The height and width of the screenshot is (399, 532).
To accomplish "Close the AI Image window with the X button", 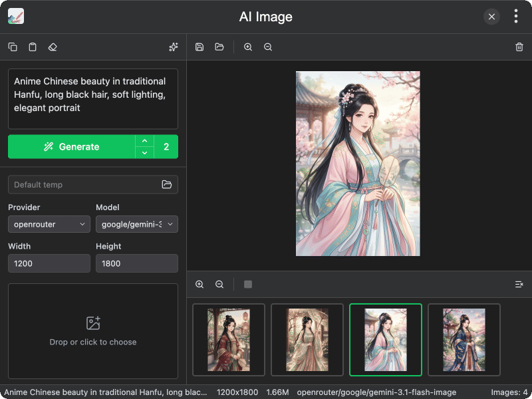I will (x=491, y=17).
